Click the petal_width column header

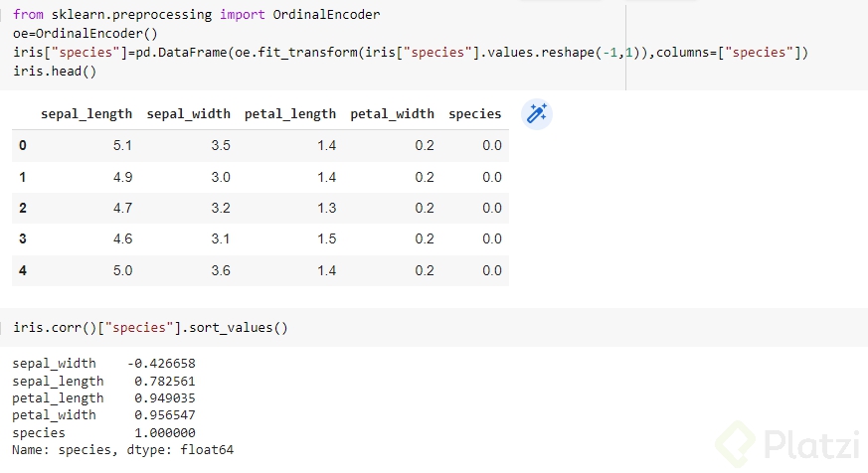[x=392, y=114]
